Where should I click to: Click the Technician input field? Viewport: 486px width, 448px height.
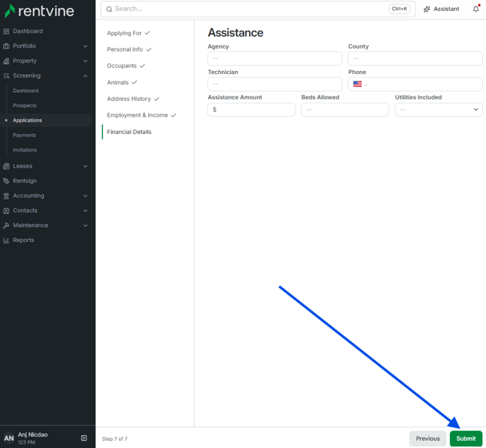click(x=275, y=84)
